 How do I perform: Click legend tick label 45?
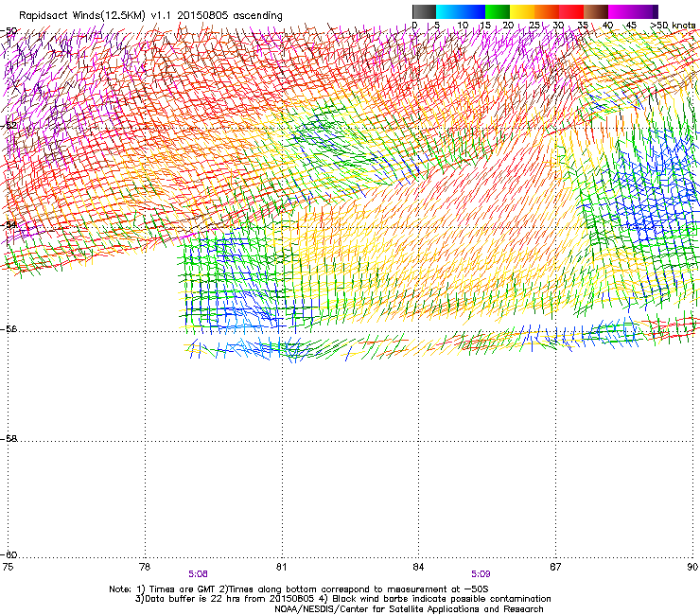[631, 26]
